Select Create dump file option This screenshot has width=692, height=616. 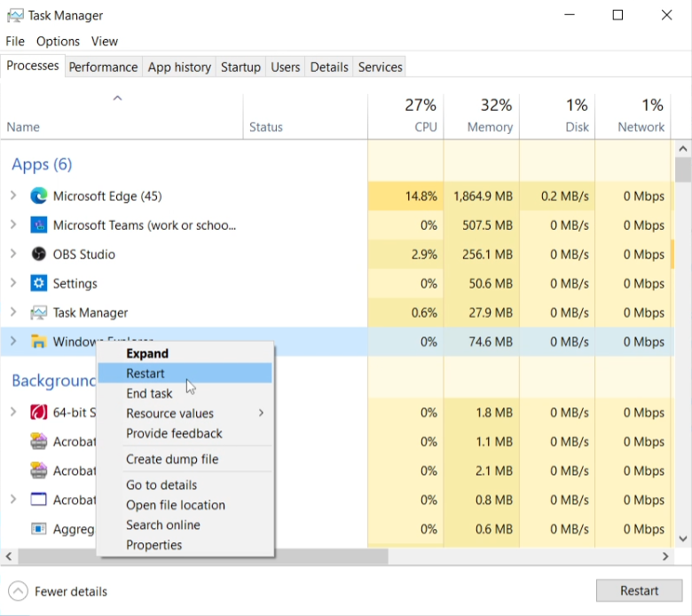point(185,459)
